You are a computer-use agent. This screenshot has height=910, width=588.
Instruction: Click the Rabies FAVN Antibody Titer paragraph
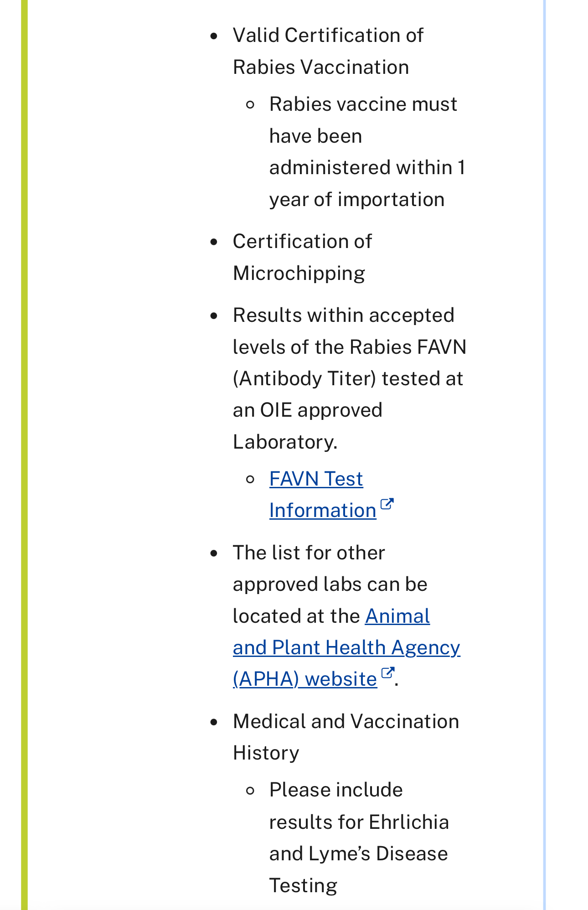tap(350, 378)
